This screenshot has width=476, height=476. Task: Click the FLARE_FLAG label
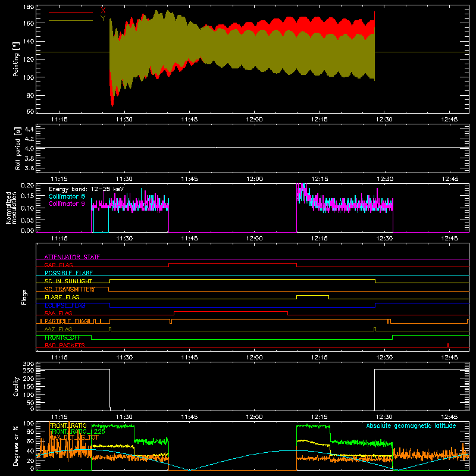tap(62, 297)
